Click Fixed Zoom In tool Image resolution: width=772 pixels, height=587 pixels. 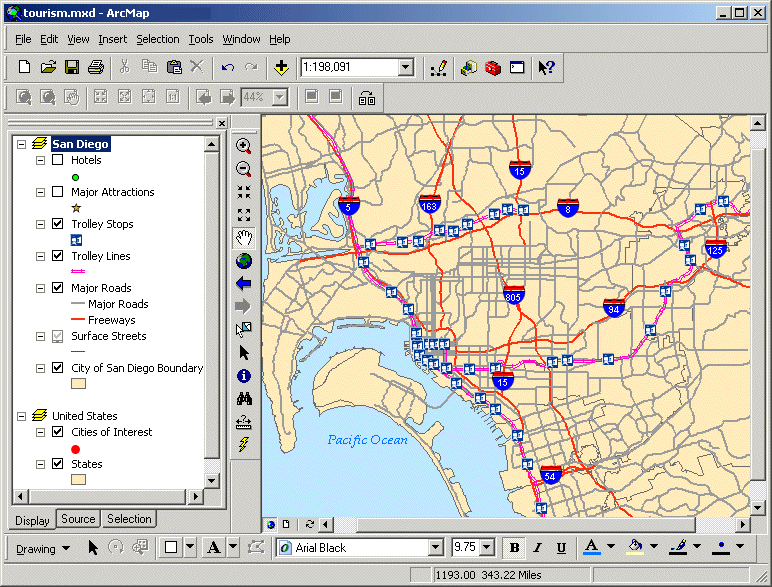[x=244, y=192]
